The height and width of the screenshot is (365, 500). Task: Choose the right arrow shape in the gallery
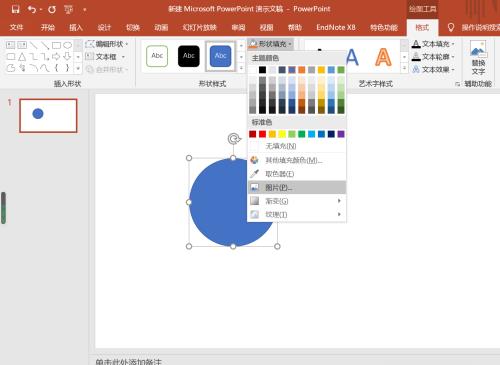pos(56,57)
